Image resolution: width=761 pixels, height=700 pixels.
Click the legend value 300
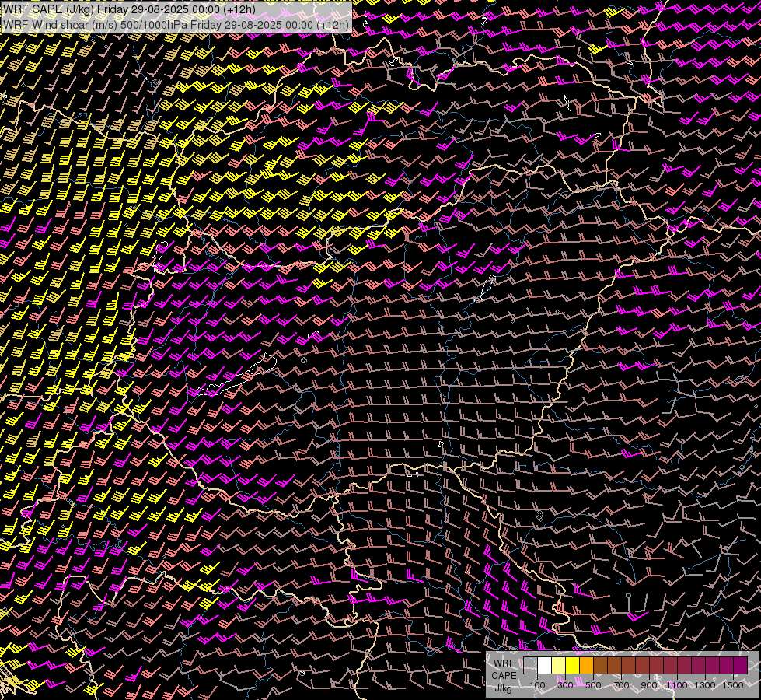point(565,685)
